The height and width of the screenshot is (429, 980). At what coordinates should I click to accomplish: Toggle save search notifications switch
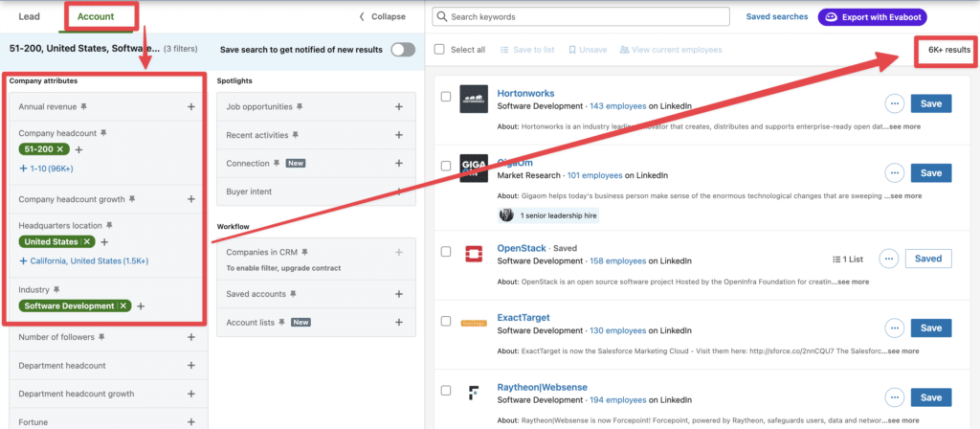coord(403,50)
